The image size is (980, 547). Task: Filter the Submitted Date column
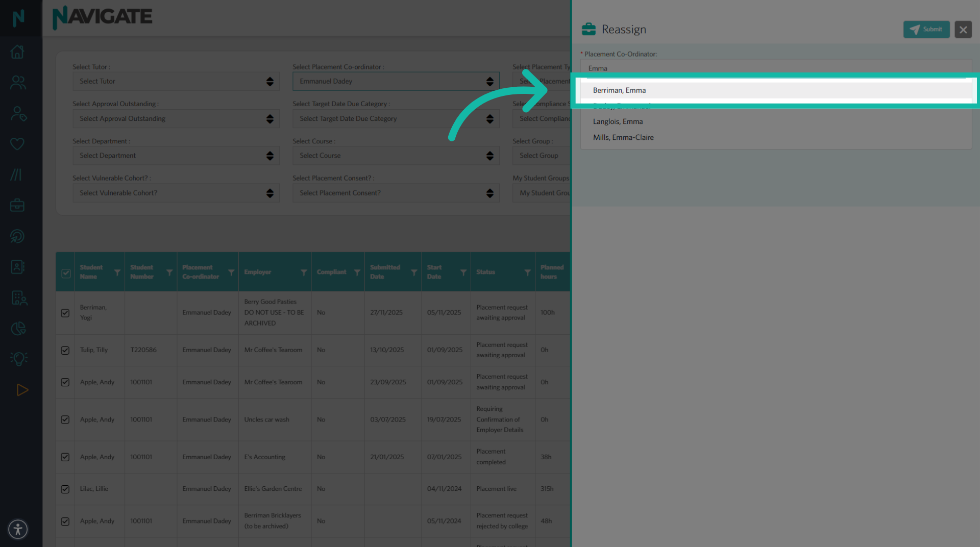pyautogui.click(x=414, y=272)
